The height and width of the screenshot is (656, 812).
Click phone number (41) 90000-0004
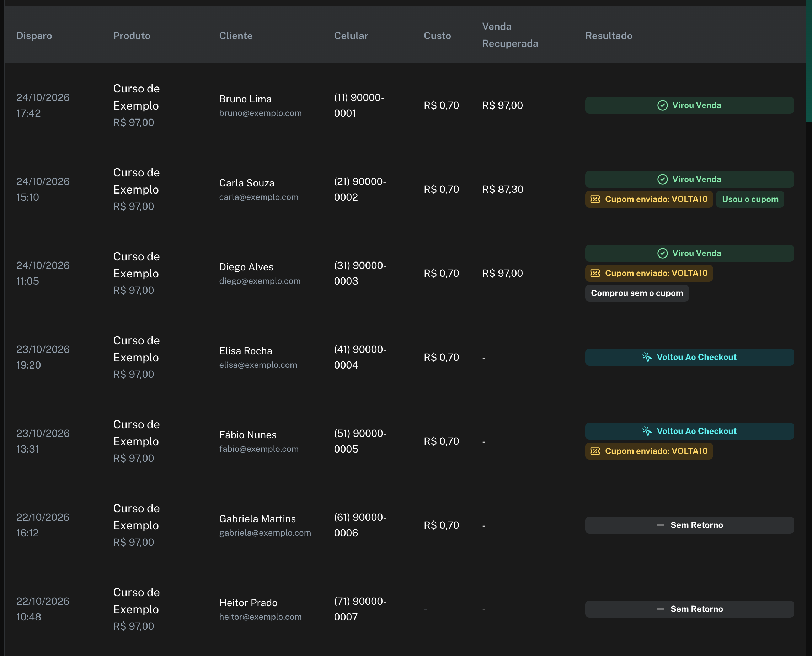[360, 358]
